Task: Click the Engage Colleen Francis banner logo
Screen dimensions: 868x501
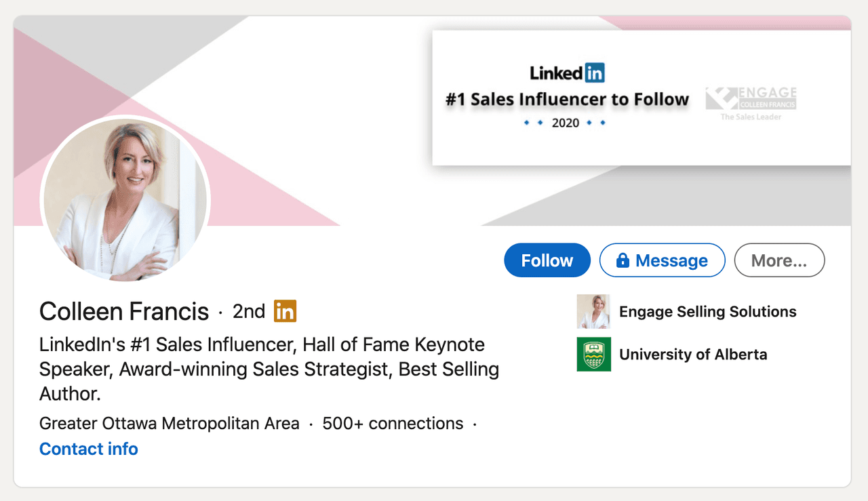Action: coord(751,103)
